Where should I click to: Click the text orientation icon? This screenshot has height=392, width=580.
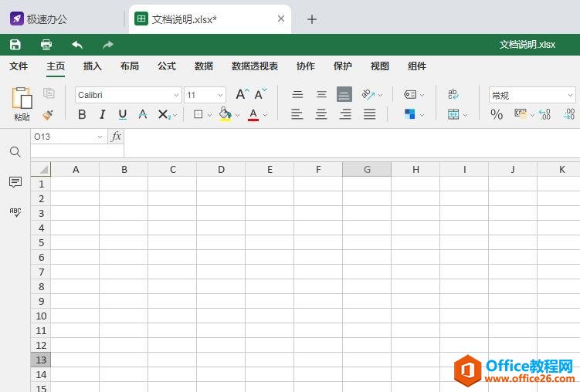368,95
